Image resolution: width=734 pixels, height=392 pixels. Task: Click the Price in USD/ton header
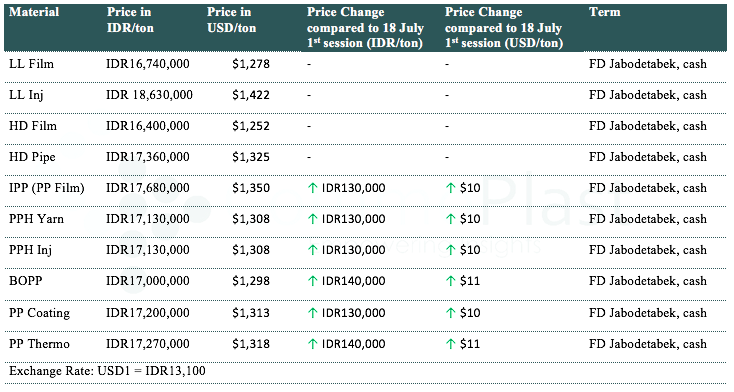(232, 20)
